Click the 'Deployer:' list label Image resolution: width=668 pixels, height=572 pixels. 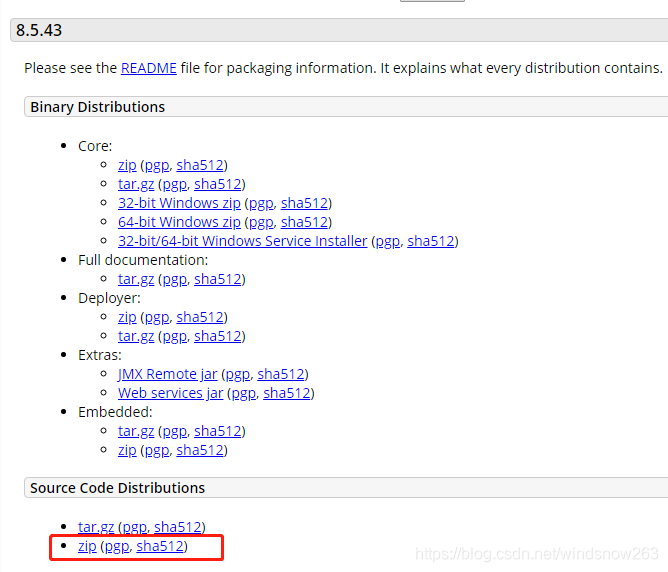coord(109,298)
